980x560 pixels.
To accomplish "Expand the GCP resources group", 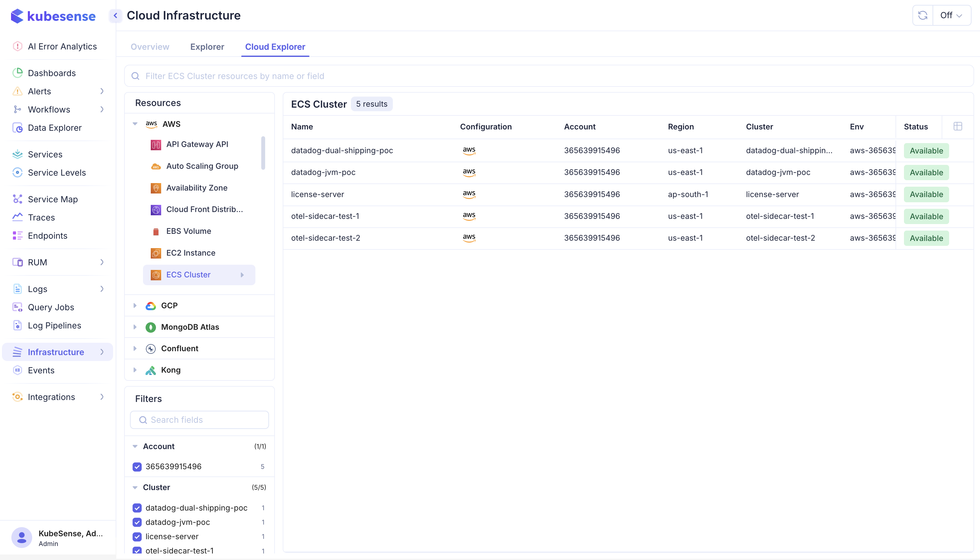I will (135, 305).
